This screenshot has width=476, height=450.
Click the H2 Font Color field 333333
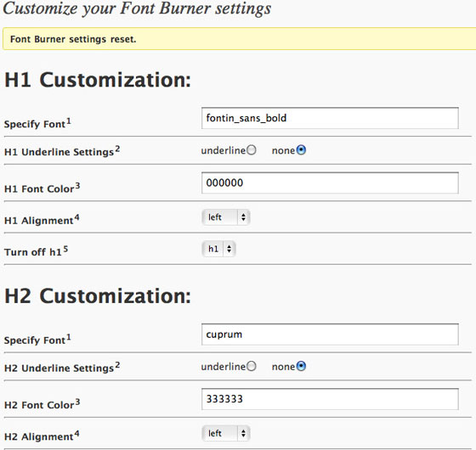[x=330, y=399]
